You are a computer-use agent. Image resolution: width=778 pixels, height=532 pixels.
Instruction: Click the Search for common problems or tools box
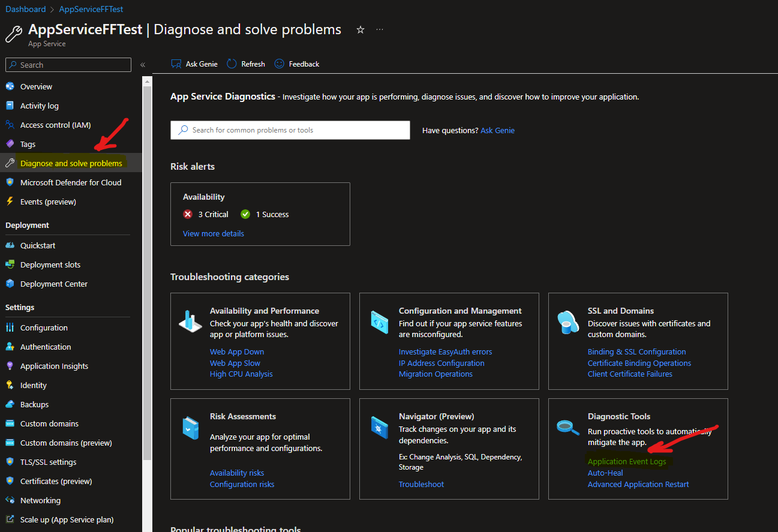[x=290, y=130]
